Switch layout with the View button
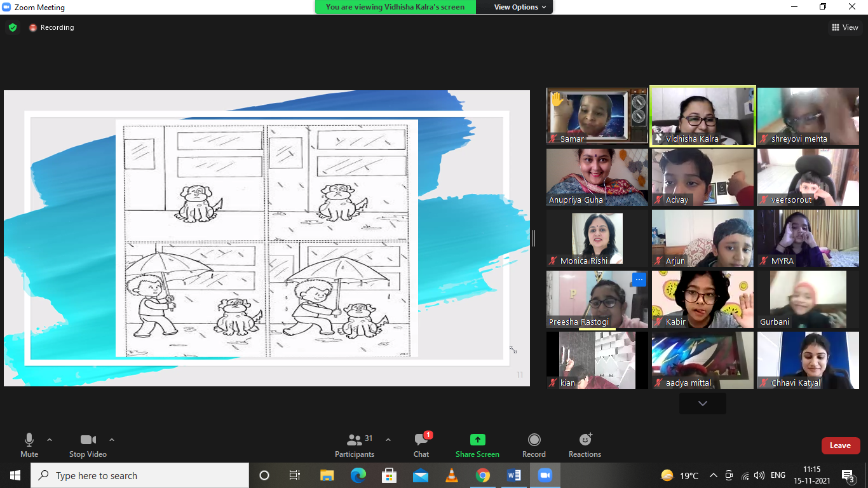 tap(845, 27)
